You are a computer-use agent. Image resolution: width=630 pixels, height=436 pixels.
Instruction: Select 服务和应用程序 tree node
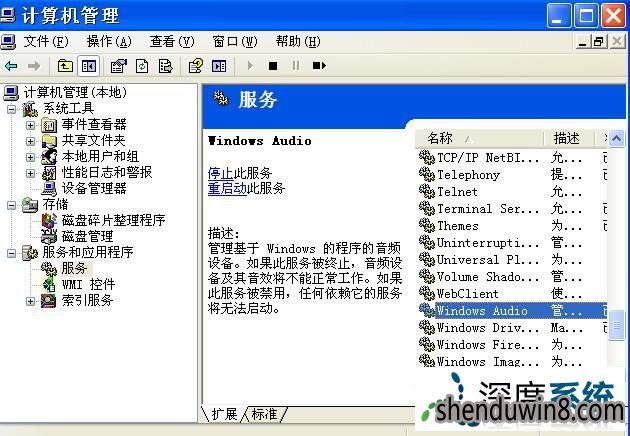(88, 252)
